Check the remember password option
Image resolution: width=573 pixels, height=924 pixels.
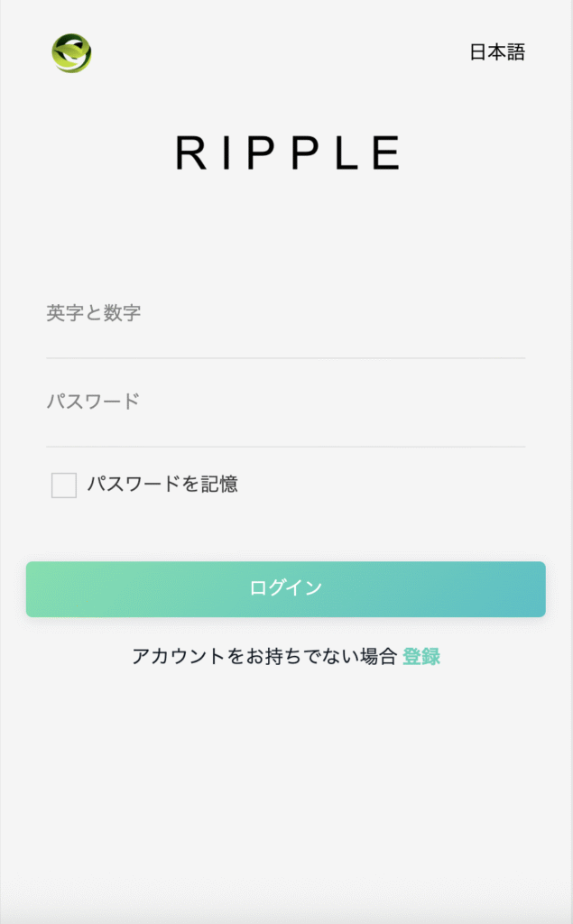point(63,485)
